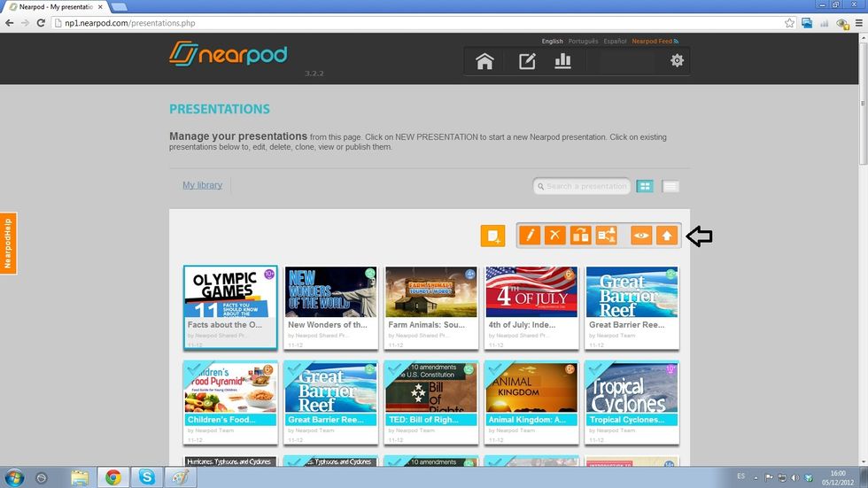Switch language to Português

click(583, 41)
